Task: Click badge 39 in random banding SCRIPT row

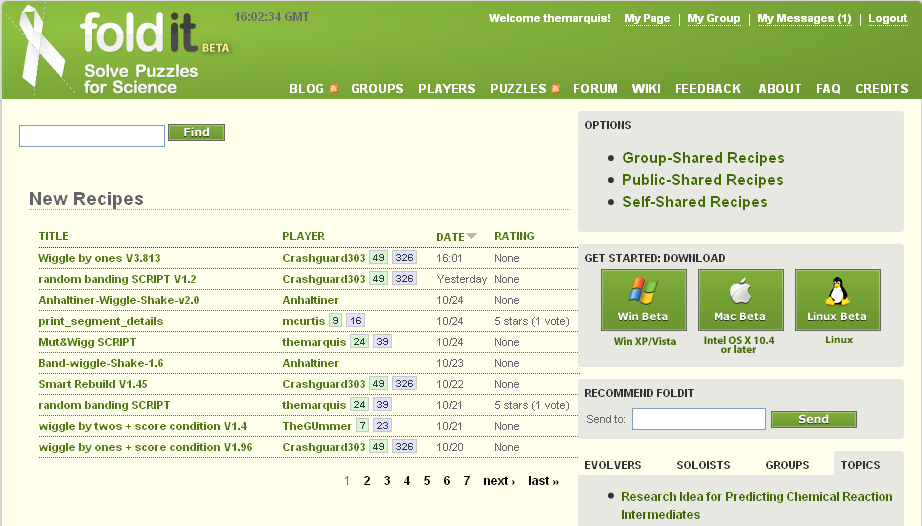Action: (382, 404)
